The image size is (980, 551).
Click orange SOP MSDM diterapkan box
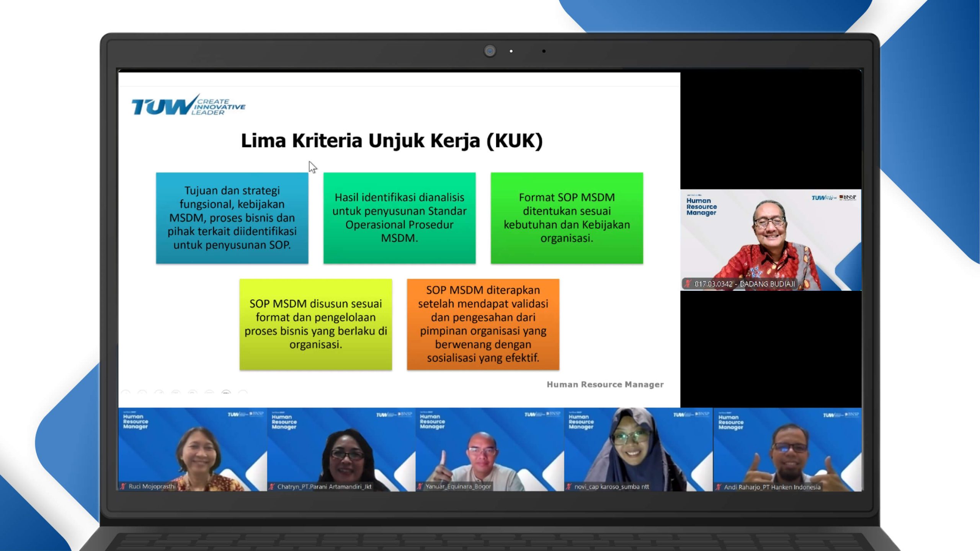click(x=483, y=324)
